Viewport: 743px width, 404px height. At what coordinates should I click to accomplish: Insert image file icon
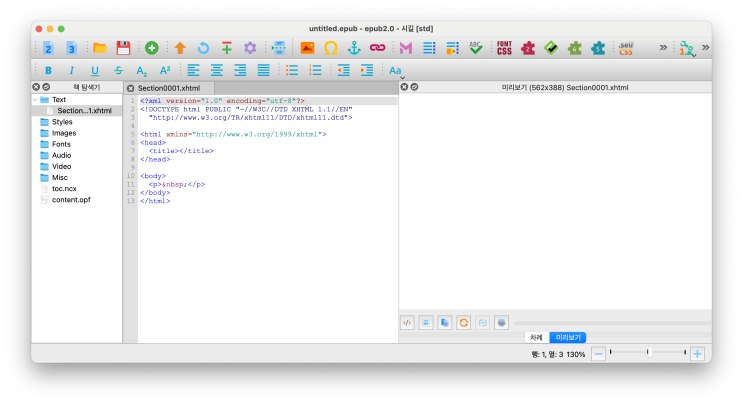point(307,48)
